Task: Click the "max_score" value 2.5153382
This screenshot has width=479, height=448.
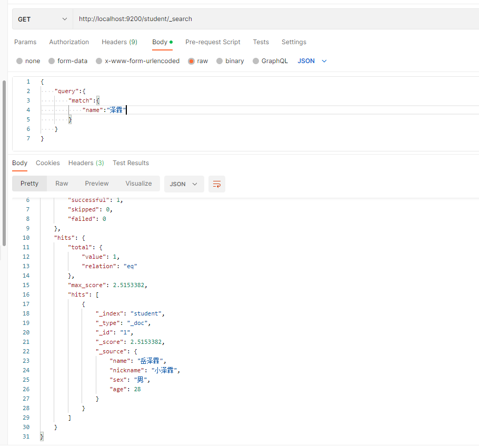Action: point(128,285)
